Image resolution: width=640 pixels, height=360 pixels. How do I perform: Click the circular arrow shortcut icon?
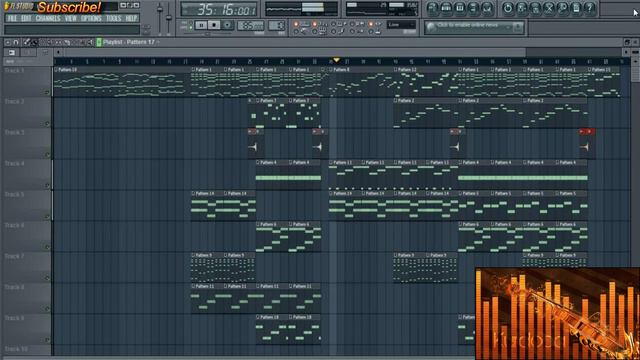[508, 8]
